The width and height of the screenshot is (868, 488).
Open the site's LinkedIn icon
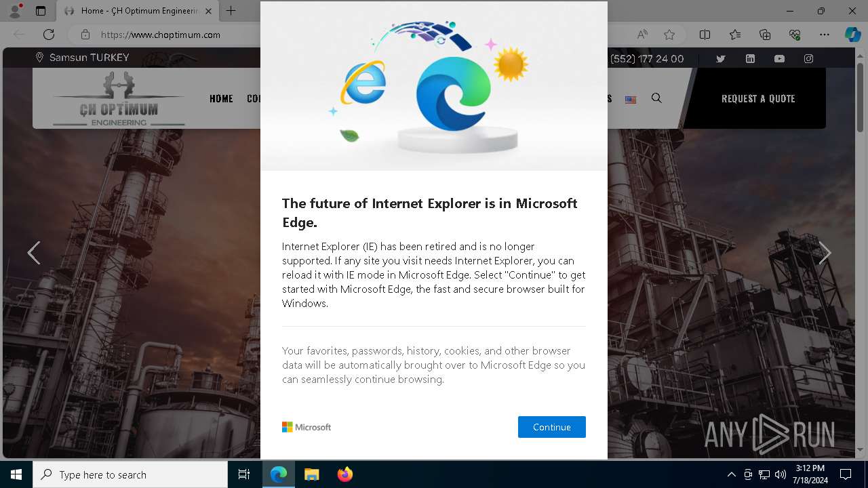tap(750, 59)
